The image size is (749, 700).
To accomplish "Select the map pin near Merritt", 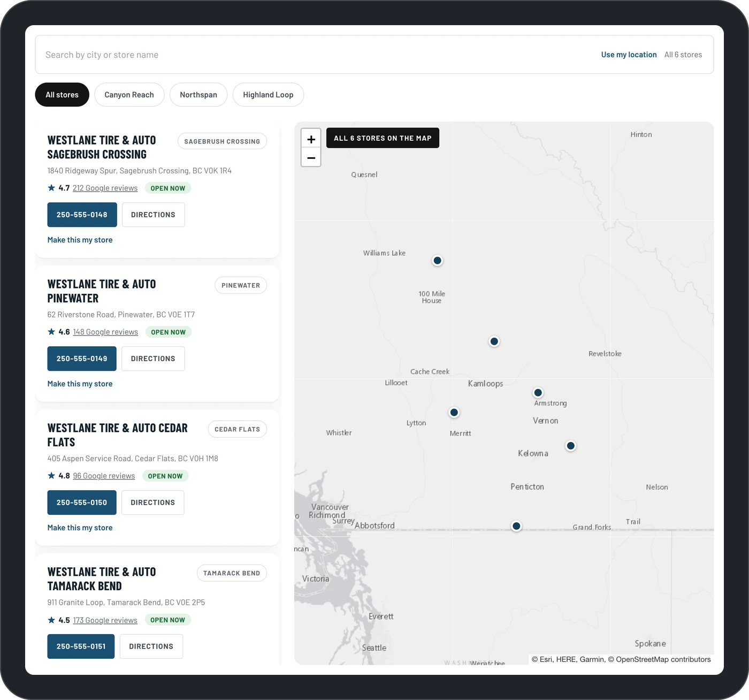I will 454,413.
